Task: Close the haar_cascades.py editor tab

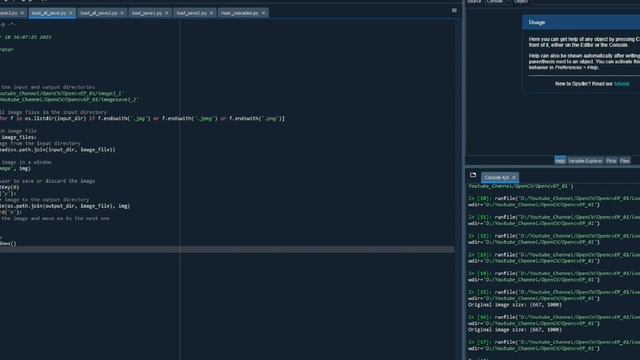Action: coord(263,13)
